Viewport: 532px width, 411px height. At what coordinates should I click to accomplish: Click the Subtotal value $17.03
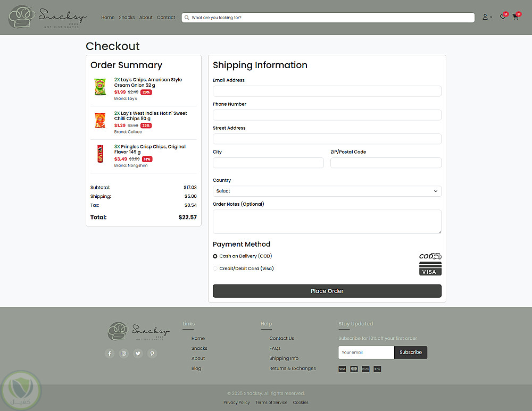click(x=190, y=188)
